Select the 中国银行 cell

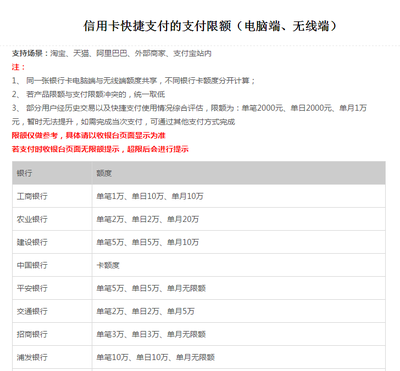52,265
